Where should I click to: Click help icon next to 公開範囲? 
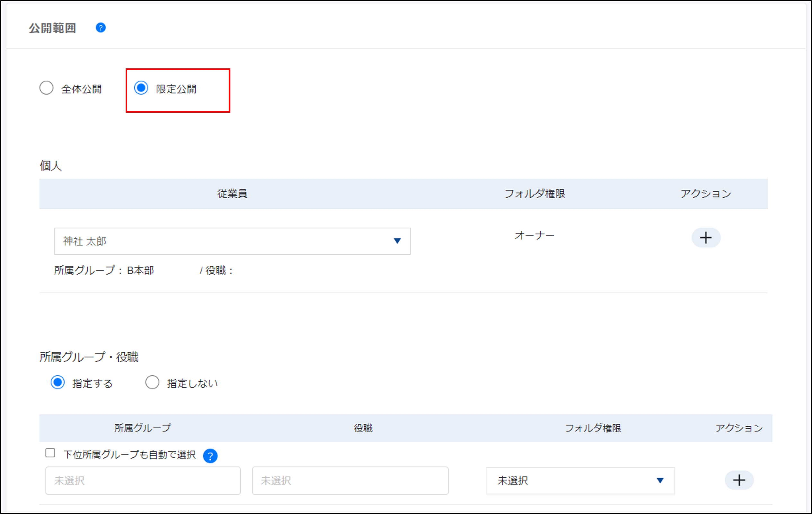[101, 28]
